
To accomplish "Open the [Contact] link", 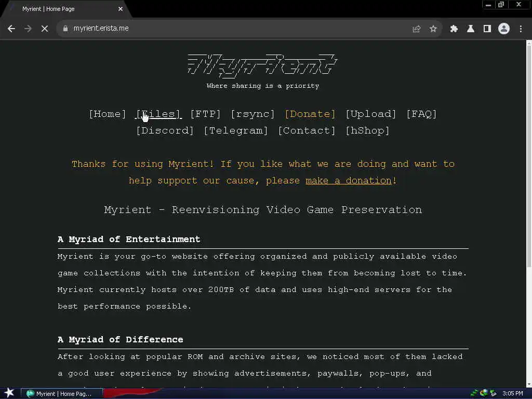I will (307, 130).
